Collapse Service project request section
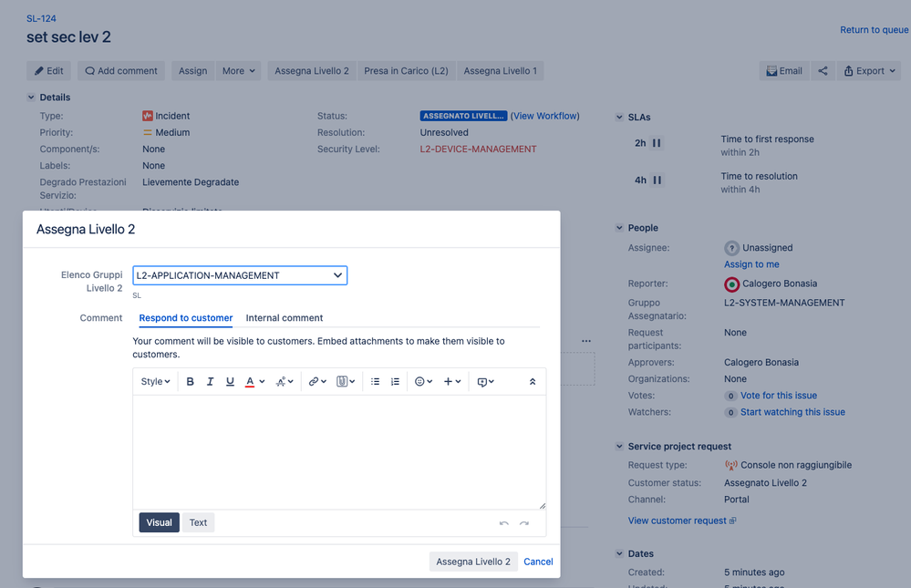 coord(619,446)
